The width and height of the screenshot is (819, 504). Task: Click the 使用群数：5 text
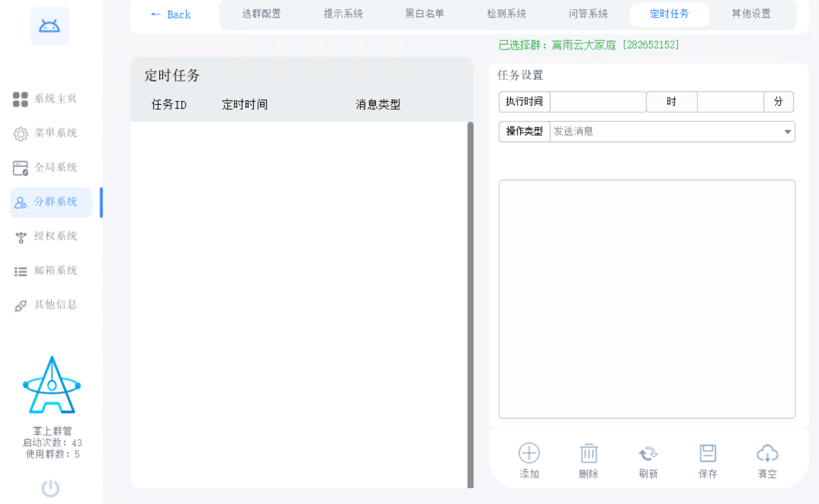[52, 455]
